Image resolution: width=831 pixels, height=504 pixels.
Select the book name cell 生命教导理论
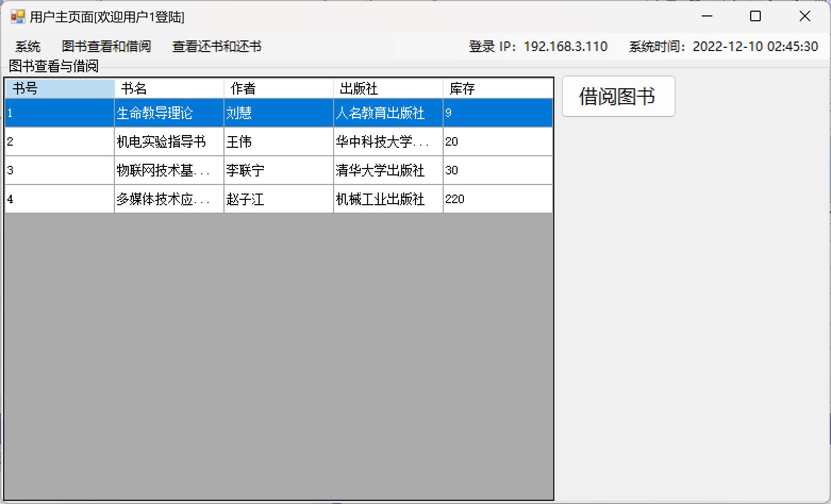click(x=169, y=113)
